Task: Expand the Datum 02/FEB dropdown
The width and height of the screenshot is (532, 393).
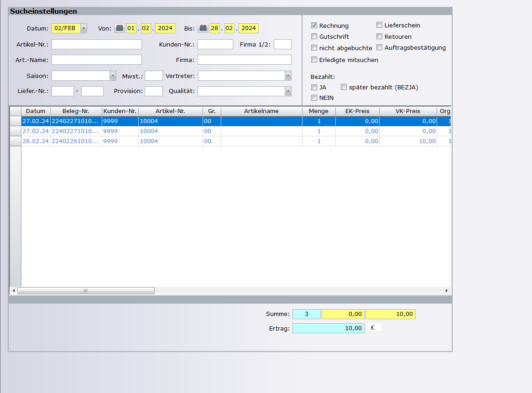Action: [x=84, y=28]
